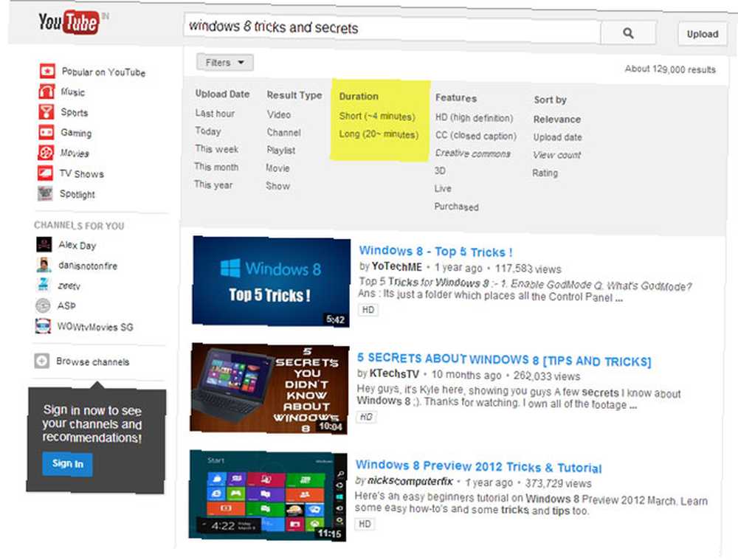This screenshot has width=738, height=560.
Task: Filter by Live feature
Action: pos(442,188)
